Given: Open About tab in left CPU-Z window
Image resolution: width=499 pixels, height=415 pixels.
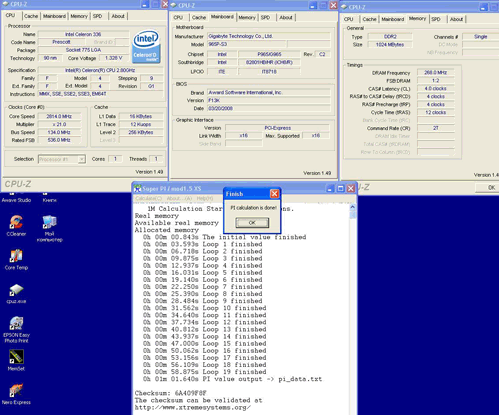Looking at the screenshot, I should coord(118,16).
